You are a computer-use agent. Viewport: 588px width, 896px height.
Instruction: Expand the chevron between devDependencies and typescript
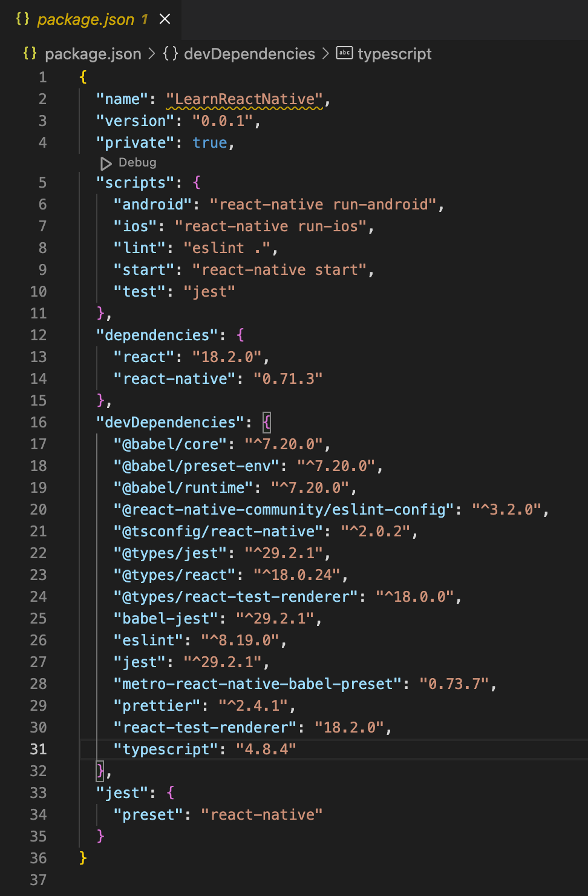pyautogui.click(x=325, y=54)
